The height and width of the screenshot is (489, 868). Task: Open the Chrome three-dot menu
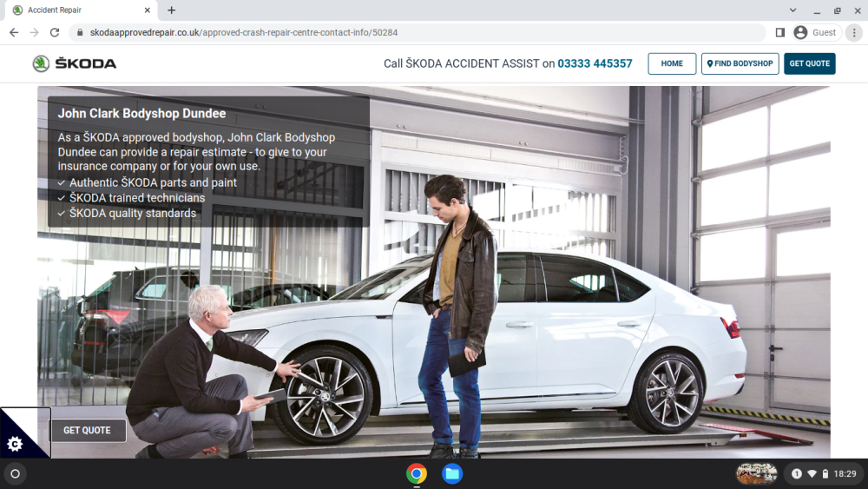854,33
